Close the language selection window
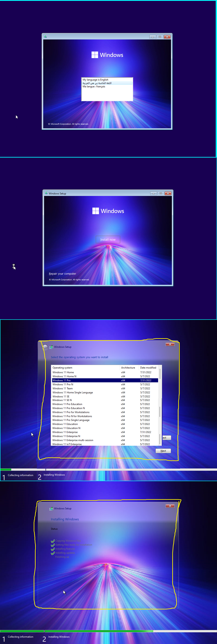The height and width of the screenshot is (644, 217). point(167,37)
